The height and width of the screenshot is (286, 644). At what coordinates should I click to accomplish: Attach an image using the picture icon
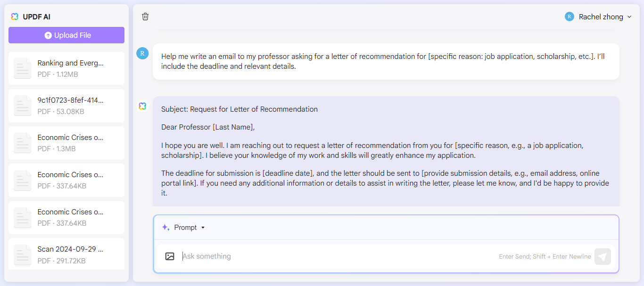click(x=170, y=256)
